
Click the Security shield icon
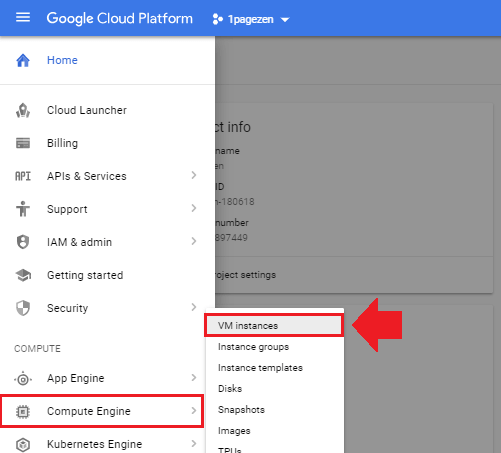[x=23, y=308]
